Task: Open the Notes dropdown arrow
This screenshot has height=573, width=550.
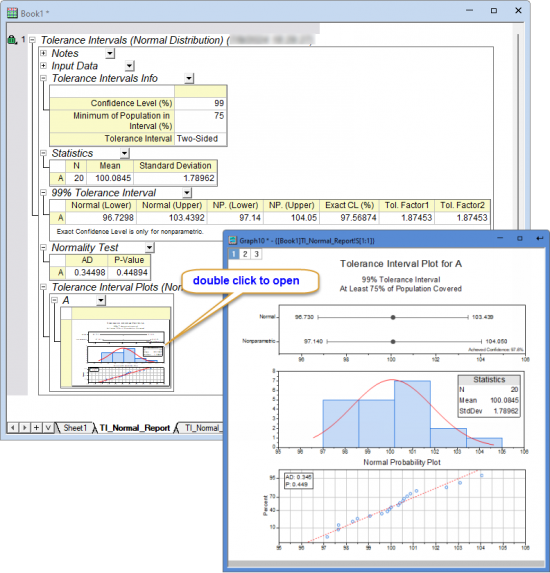Action: coord(110,53)
